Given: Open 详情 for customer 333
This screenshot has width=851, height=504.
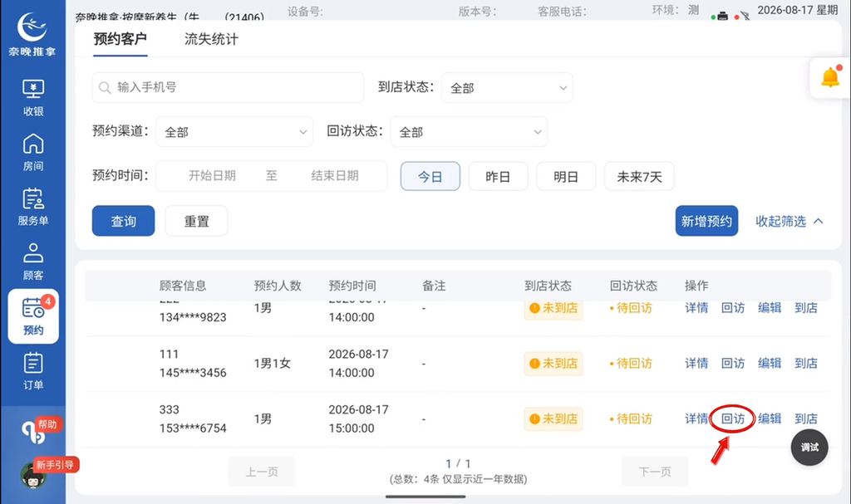Looking at the screenshot, I should point(696,418).
